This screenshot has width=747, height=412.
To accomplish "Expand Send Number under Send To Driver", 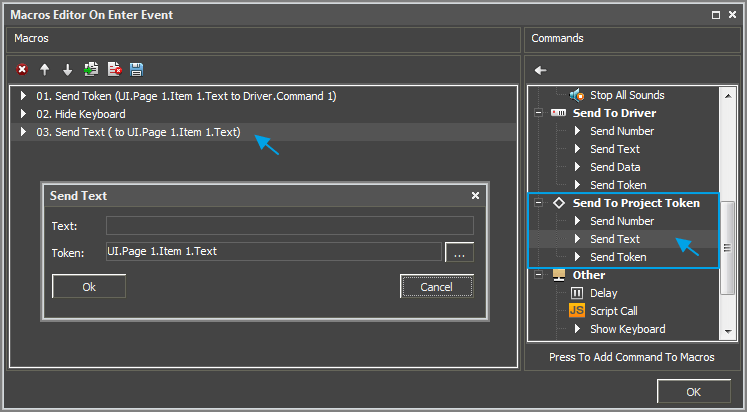I will (577, 131).
